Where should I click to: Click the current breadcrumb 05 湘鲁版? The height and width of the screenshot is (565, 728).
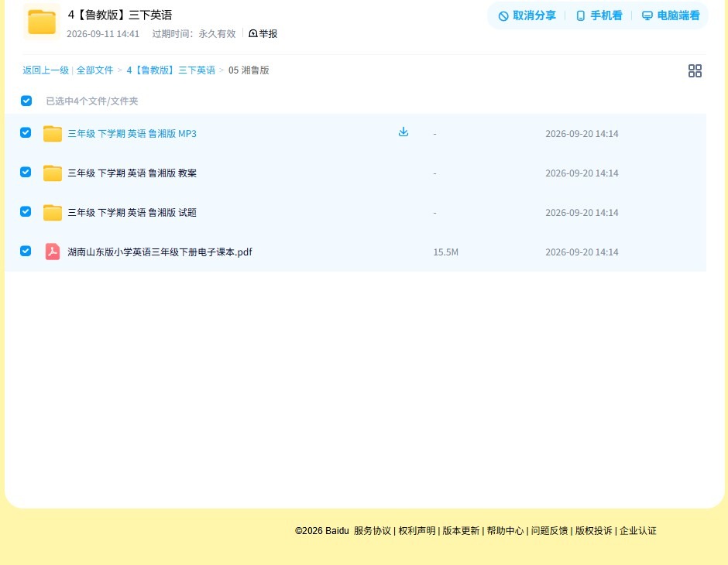click(249, 70)
